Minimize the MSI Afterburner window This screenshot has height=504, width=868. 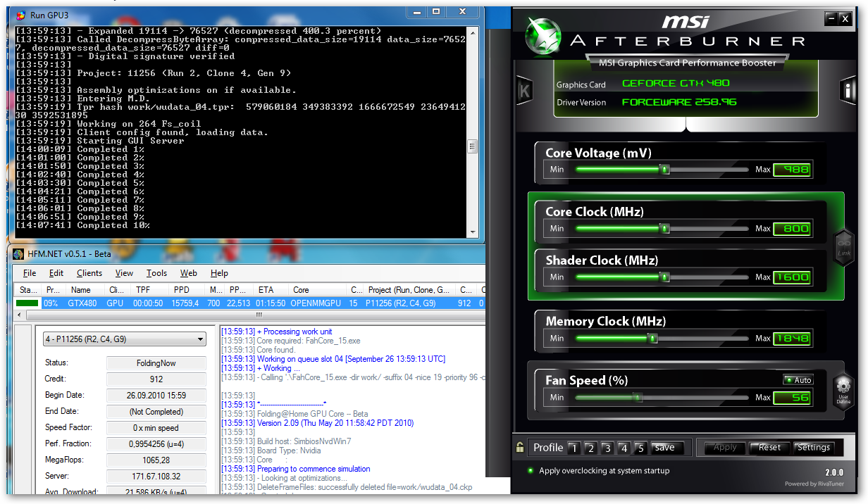[831, 19]
